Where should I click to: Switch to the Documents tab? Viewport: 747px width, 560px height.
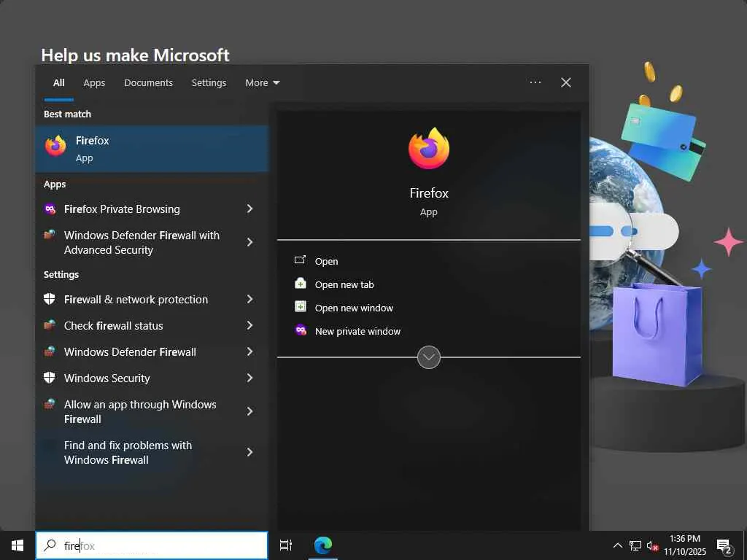149,83
